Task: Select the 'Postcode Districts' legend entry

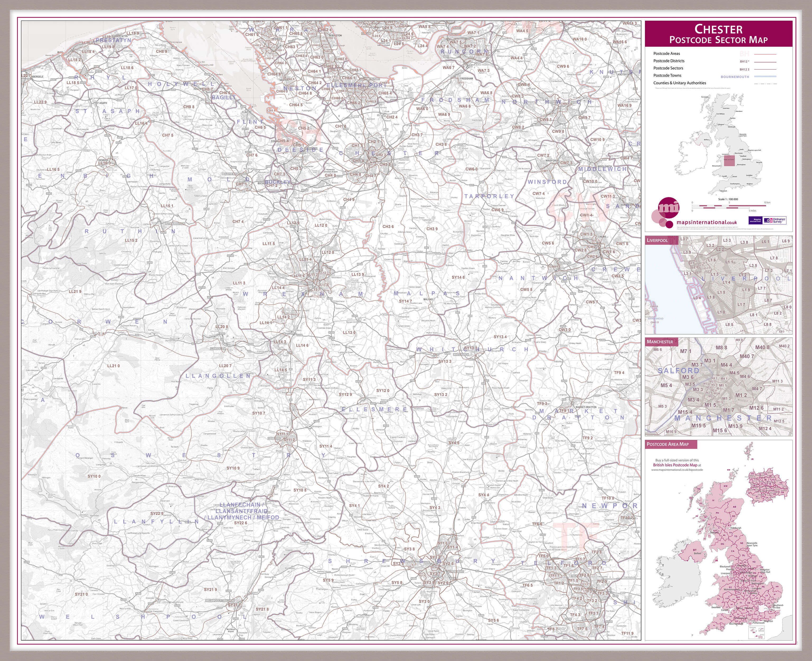Action: click(669, 61)
